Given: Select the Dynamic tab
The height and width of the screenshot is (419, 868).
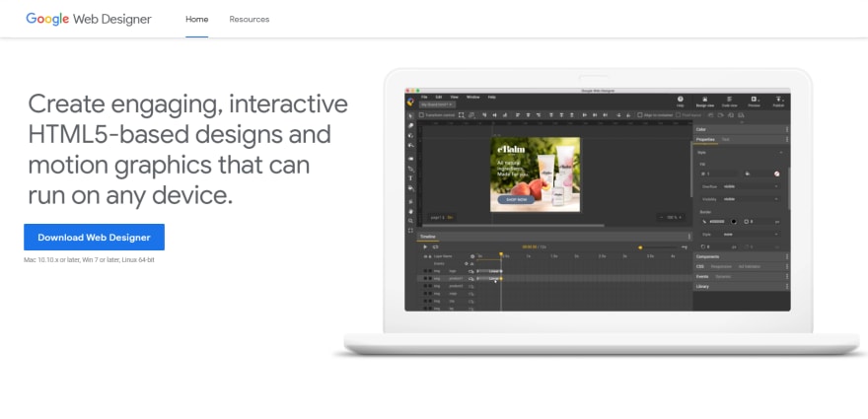Looking at the screenshot, I should (723, 277).
